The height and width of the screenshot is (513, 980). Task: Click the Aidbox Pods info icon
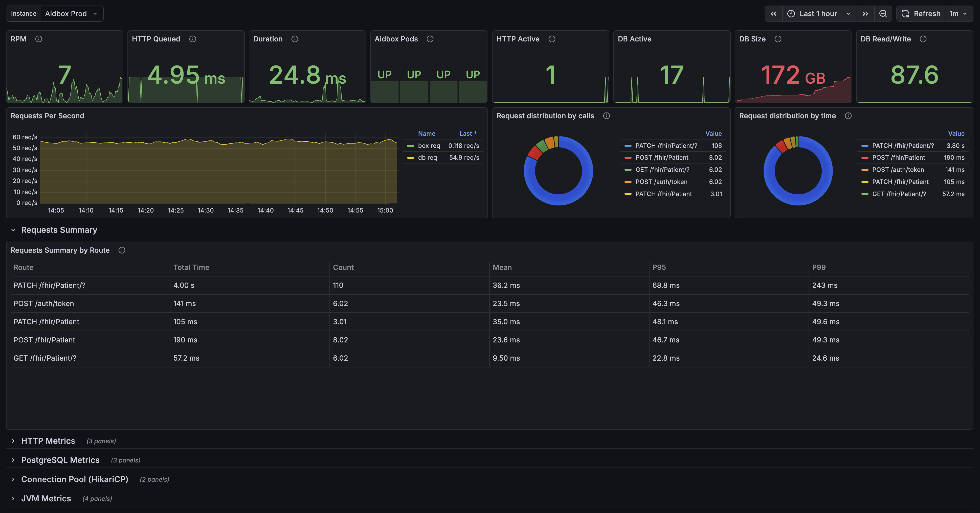pos(430,39)
